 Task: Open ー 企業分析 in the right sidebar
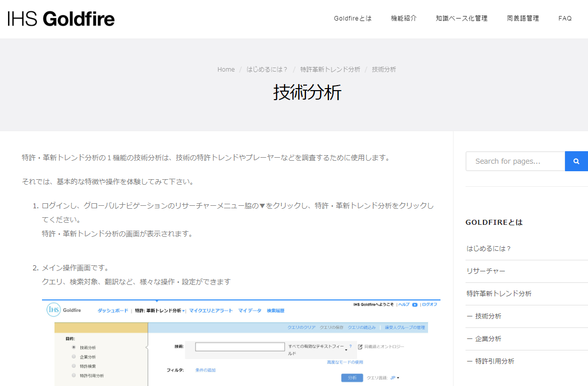(x=484, y=338)
